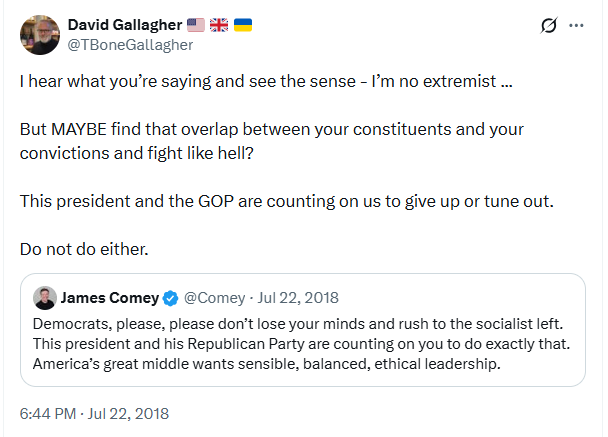
Task: Click the Grok slashed-circle icon
Action: (x=548, y=26)
